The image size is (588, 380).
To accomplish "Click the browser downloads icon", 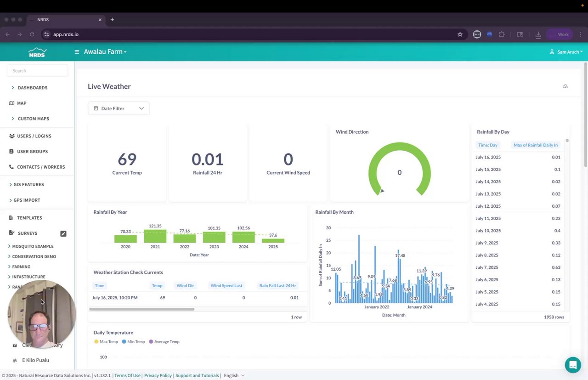I will 538,34.
